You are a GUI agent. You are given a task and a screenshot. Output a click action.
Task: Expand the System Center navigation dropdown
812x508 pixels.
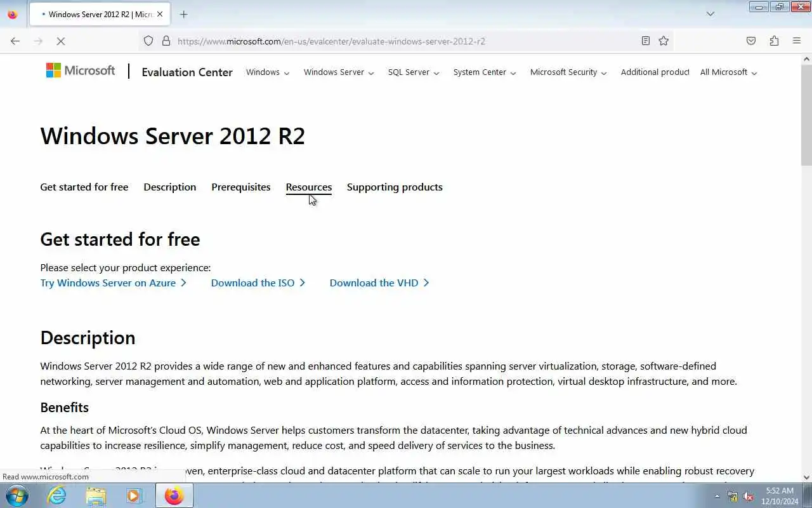pyautogui.click(x=485, y=72)
